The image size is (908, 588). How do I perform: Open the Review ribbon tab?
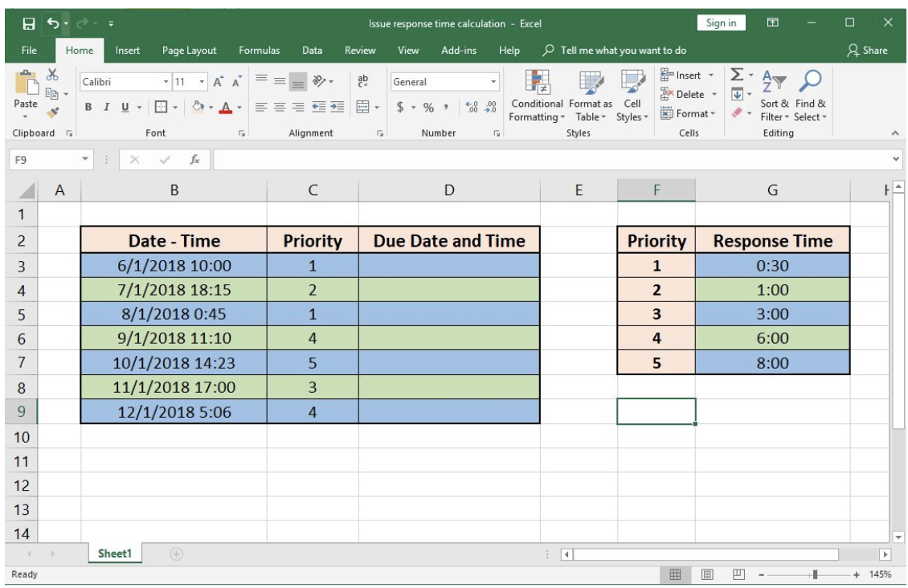click(x=361, y=49)
